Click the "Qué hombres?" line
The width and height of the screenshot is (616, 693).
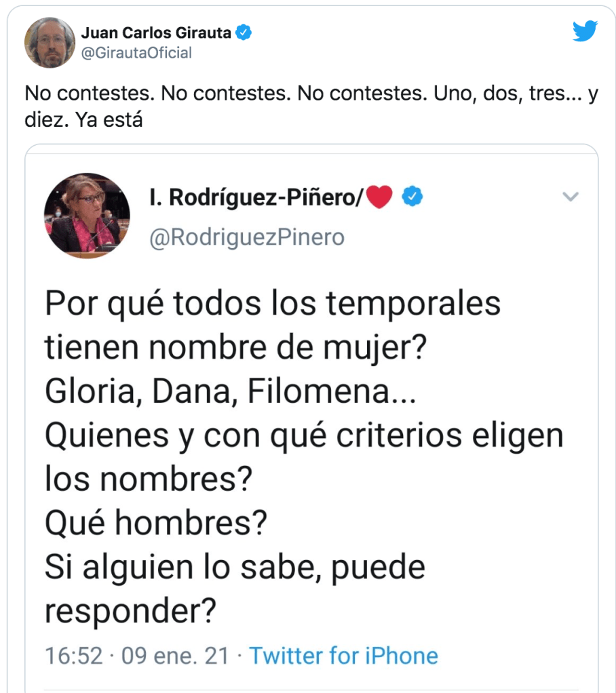[156, 523]
